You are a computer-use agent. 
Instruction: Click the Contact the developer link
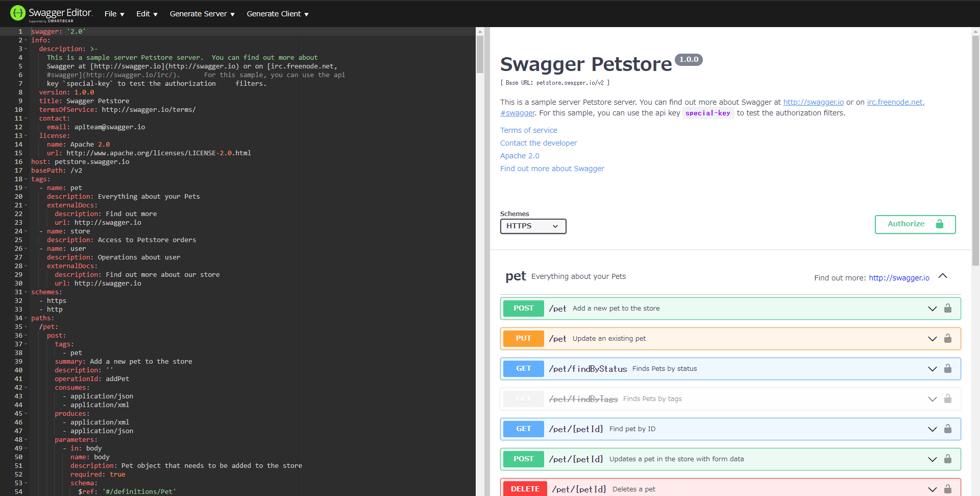coord(538,143)
